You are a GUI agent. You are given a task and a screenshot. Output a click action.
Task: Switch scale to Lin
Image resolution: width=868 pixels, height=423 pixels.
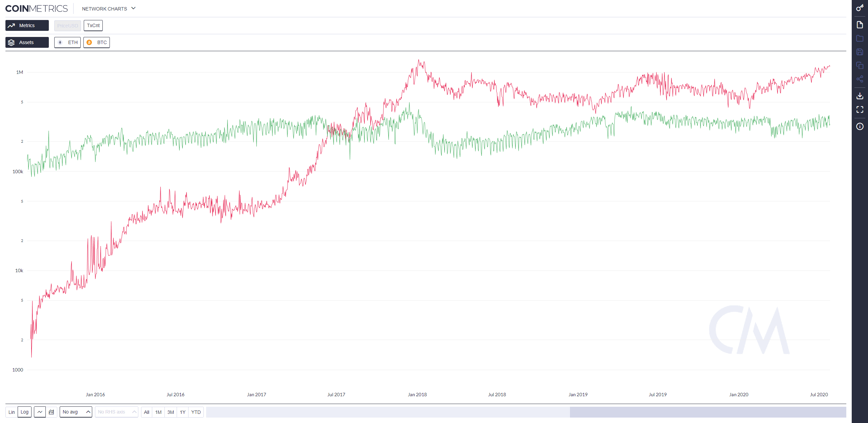click(12, 412)
